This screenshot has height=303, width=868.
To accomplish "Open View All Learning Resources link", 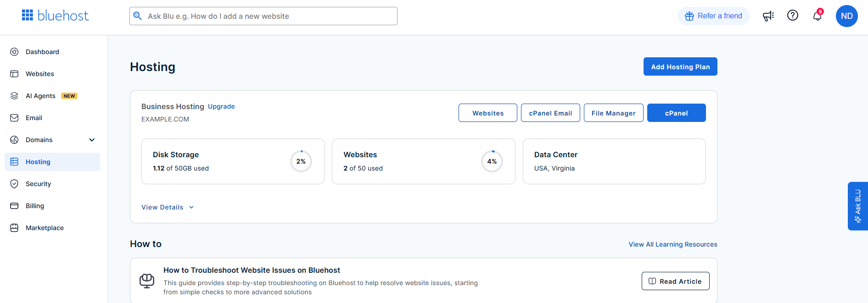I will click(x=673, y=244).
